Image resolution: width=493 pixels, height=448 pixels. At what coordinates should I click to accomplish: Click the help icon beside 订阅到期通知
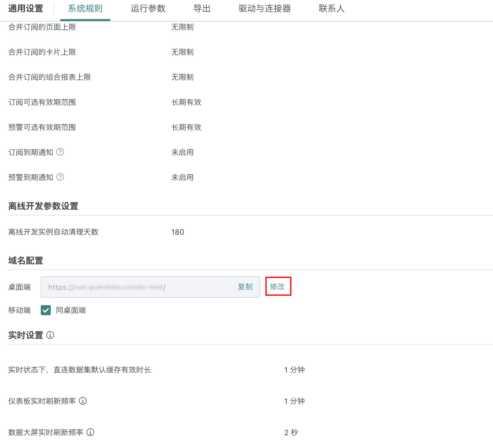pyautogui.click(x=60, y=152)
